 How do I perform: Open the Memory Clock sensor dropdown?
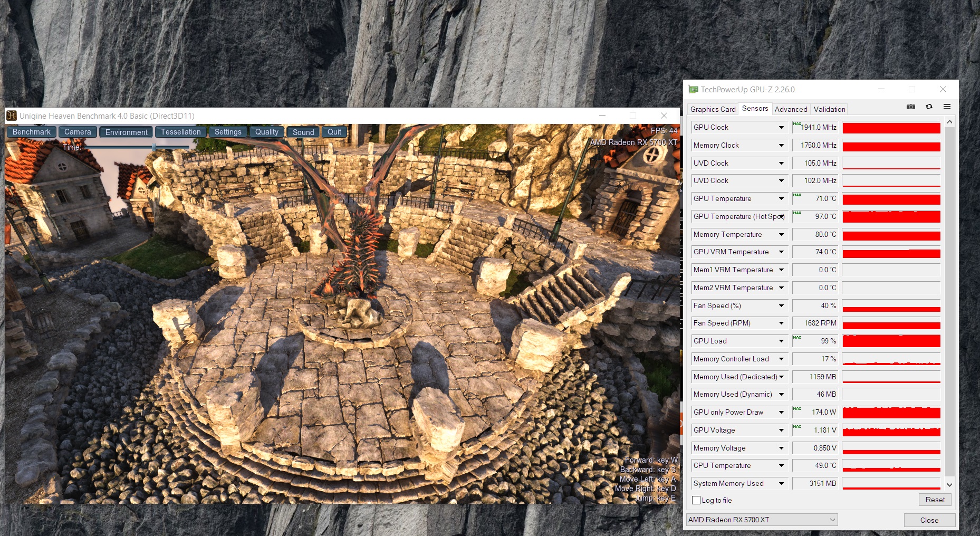click(x=781, y=145)
